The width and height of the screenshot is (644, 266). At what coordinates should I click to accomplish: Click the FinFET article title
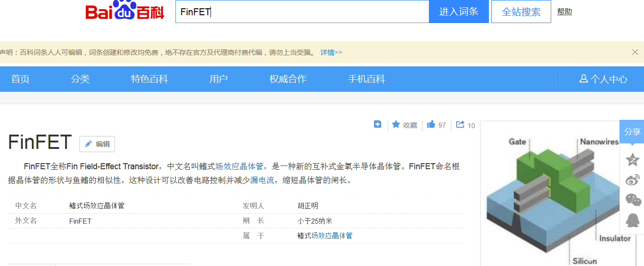pyautogui.click(x=40, y=142)
